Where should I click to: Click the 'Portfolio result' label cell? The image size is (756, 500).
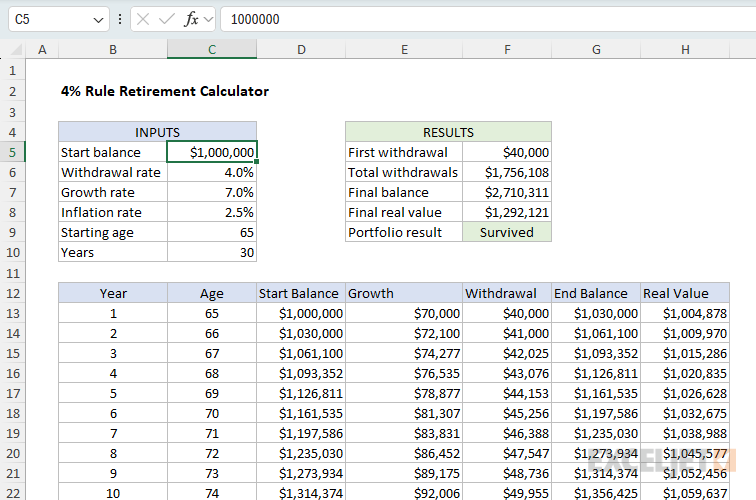point(404,232)
